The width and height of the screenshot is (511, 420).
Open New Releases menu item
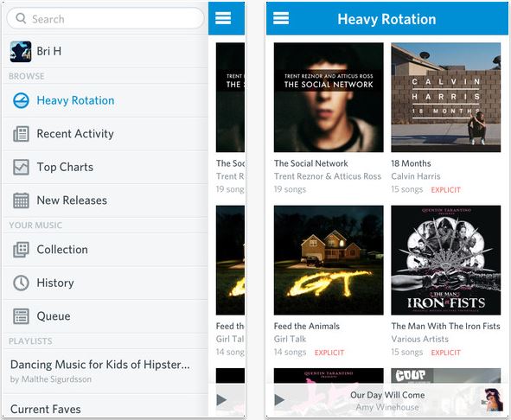pyautogui.click(x=105, y=200)
